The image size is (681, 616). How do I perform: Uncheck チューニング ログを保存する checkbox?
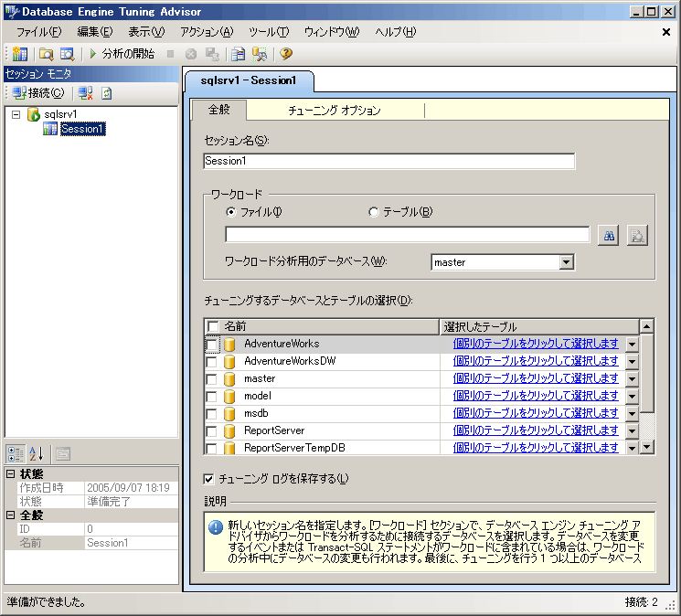point(209,478)
